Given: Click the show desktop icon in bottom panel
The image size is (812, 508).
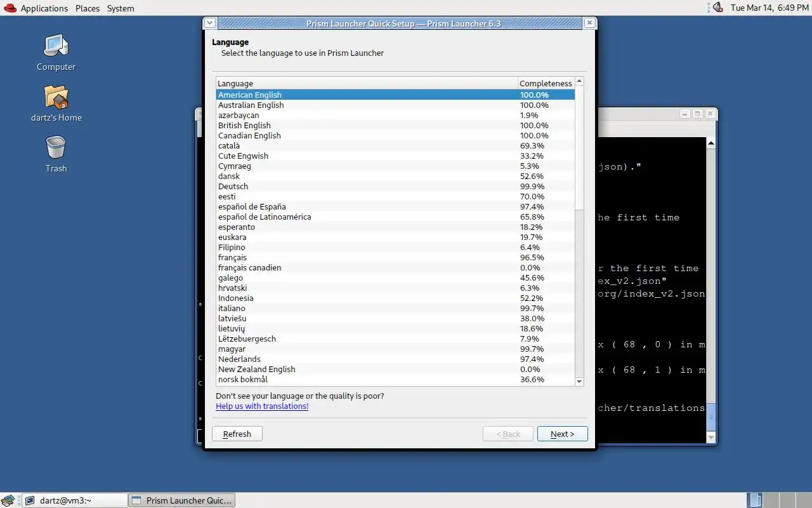Looking at the screenshot, I should click(x=8, y=500).
